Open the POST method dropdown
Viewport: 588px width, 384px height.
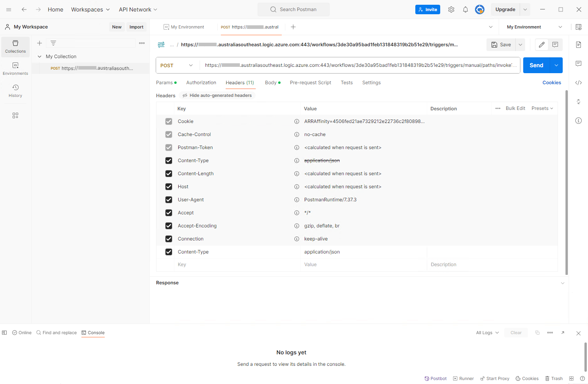click(177, 65)
